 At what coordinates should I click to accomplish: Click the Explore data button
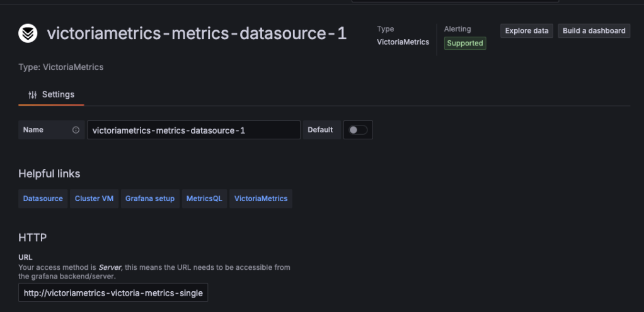(x=527, y=31)
